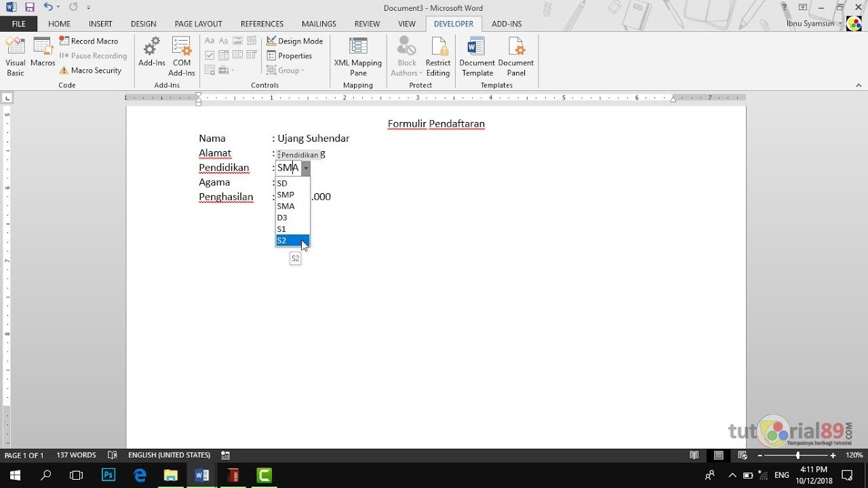868x488 pixels.
Task: Click the Nama field text Ujang Suhendar
Action: (x=313, y=138)
